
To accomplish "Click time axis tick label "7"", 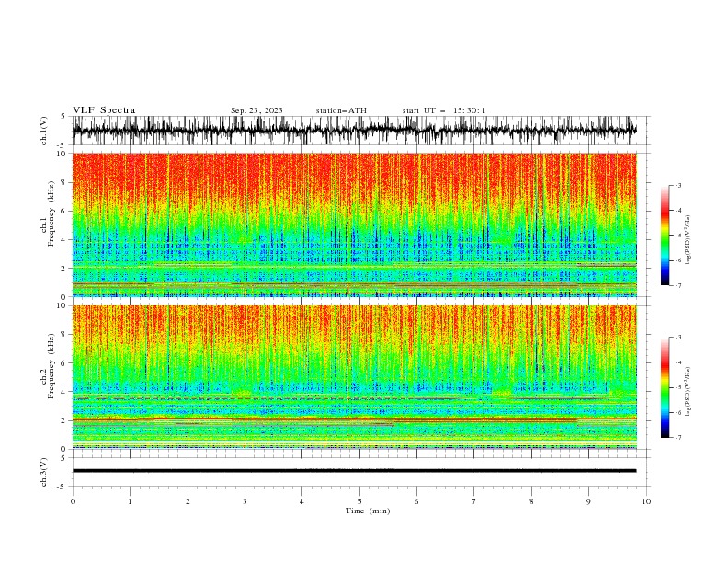I will point(474,501).
